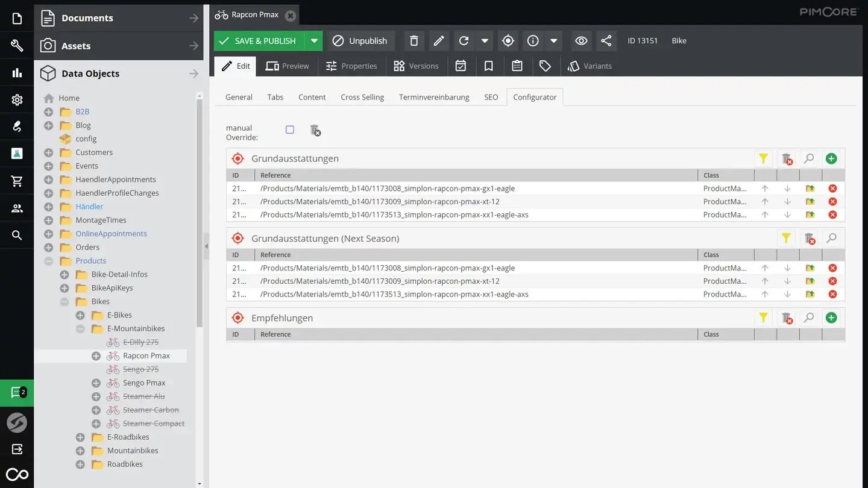
Task: Switch to the SEO tab
Action: coord(491,97)
